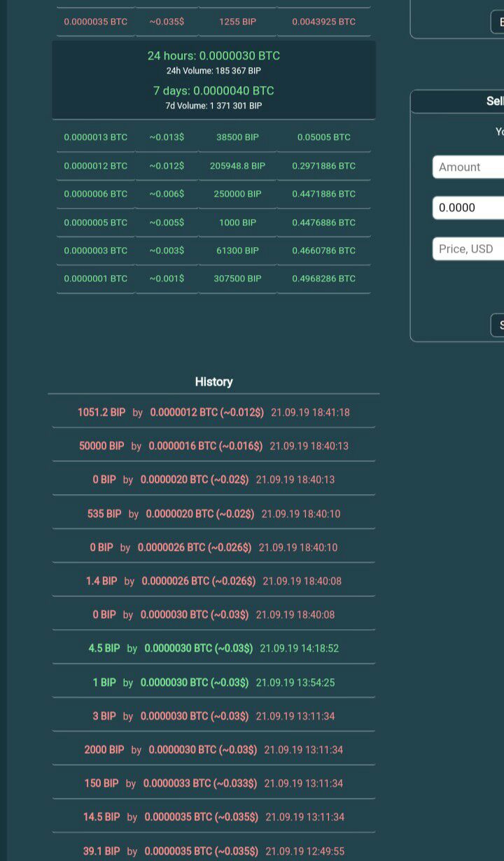Select the 61300 BIP order amount

(x=238, y=251)
